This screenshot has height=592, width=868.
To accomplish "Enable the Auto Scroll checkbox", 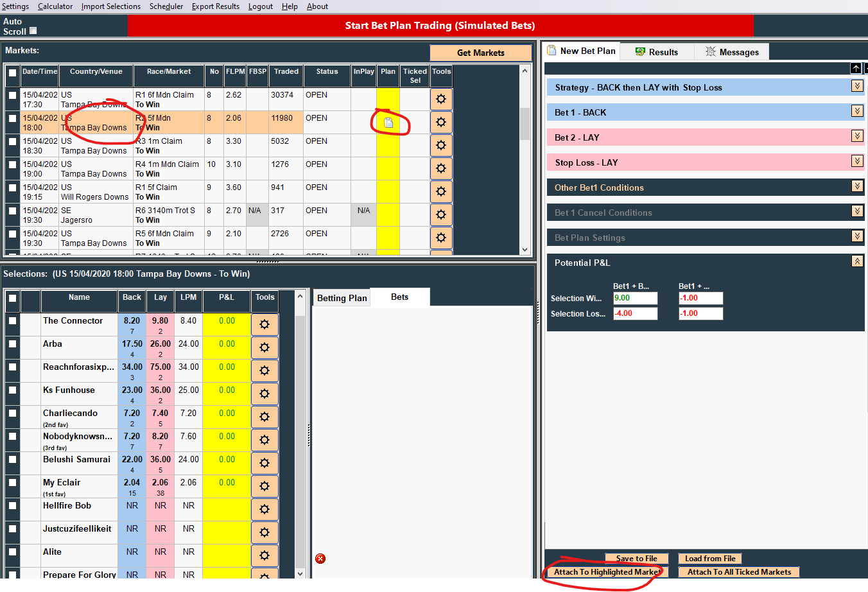I will point(33,31).
